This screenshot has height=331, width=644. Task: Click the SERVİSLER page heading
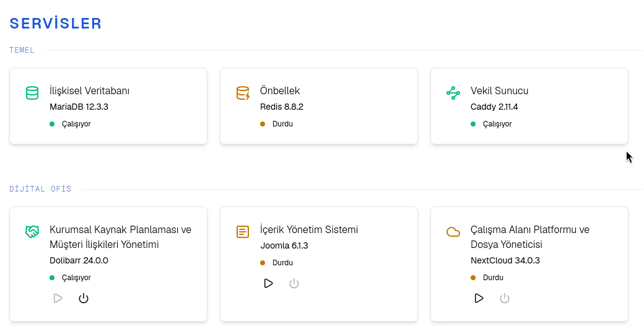(x=56, y=24)
